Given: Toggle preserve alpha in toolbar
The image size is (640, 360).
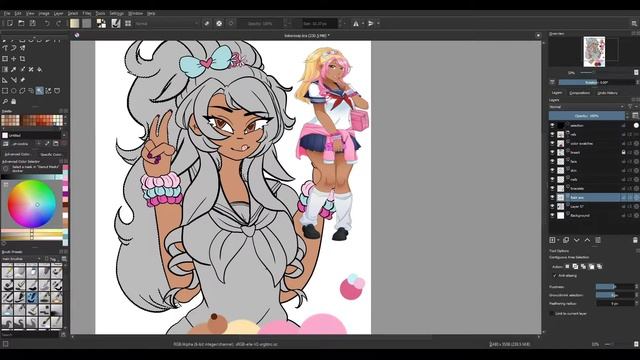Looking at the screenshot, I should coord(219,24).
